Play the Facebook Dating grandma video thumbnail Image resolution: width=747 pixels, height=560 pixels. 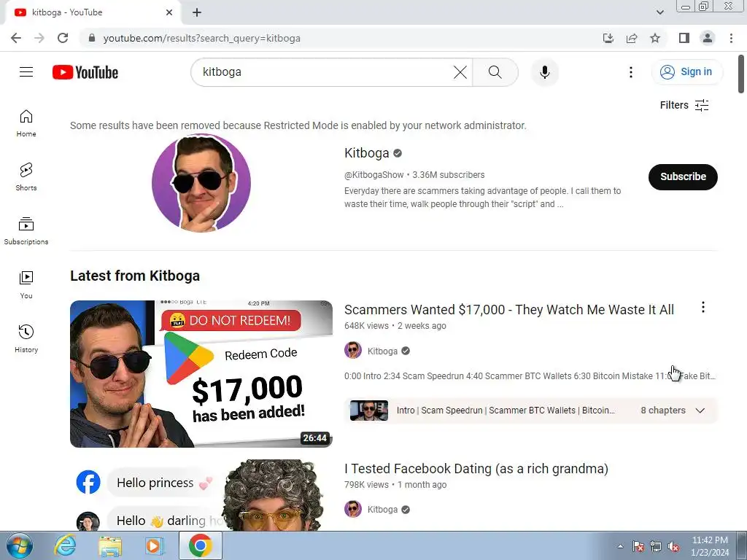(201, 495)
